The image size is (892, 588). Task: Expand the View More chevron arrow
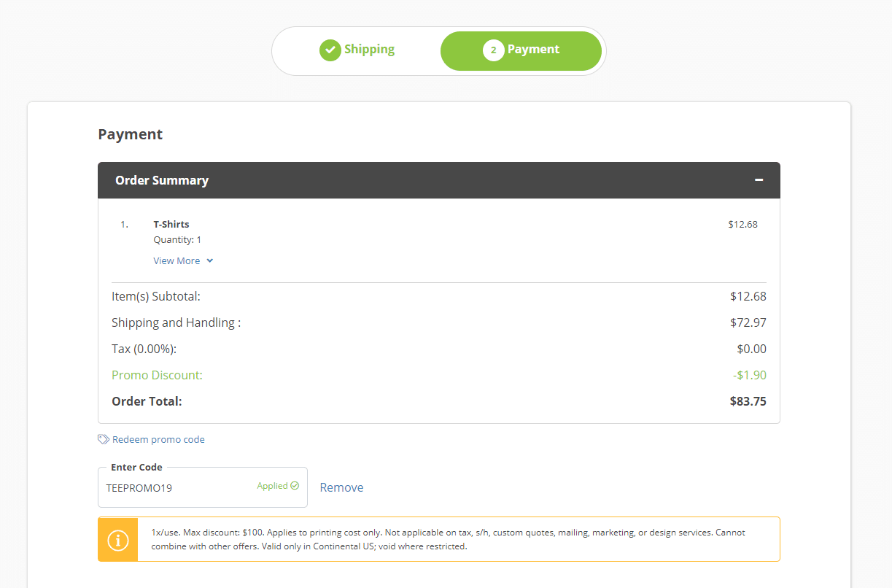point(210,260)
